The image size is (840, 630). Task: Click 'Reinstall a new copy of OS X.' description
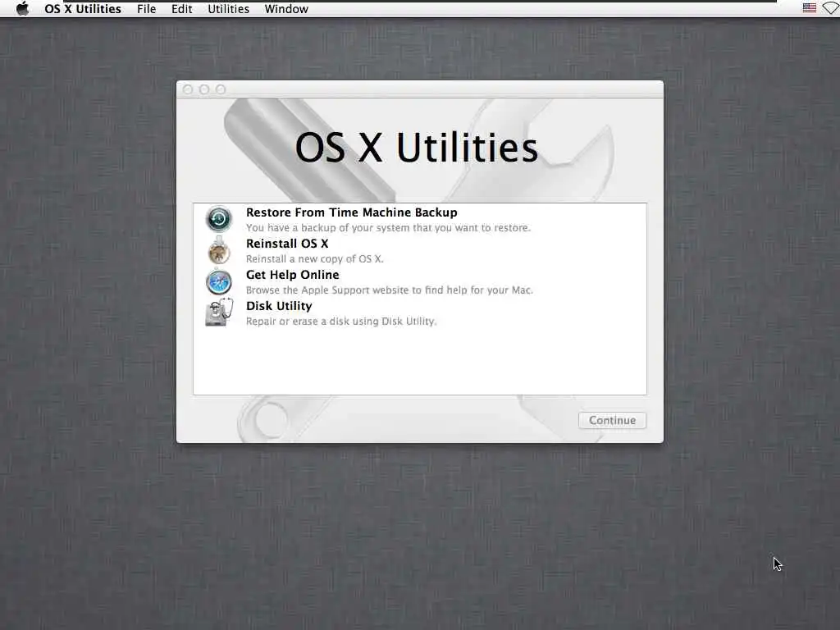pyautogui.click(x=314, y=258)
